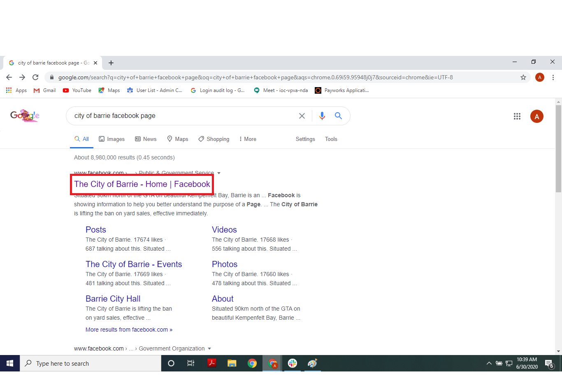Go back to the previous page
The image size is (562, 392).
[9, 77]
